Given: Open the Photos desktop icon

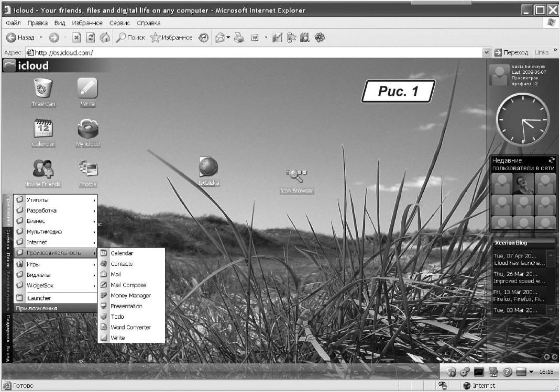Looking at the screenshot, I should 87,169.
